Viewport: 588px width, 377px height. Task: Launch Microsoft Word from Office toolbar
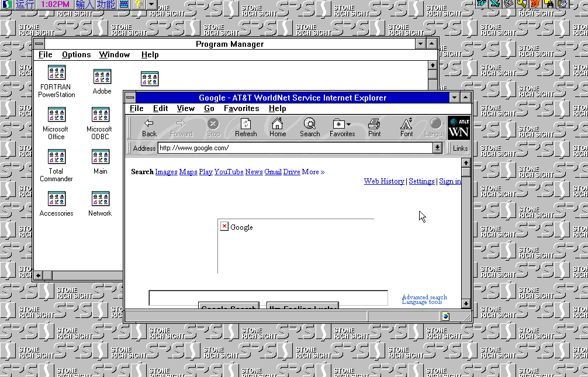tap(482, 4)
